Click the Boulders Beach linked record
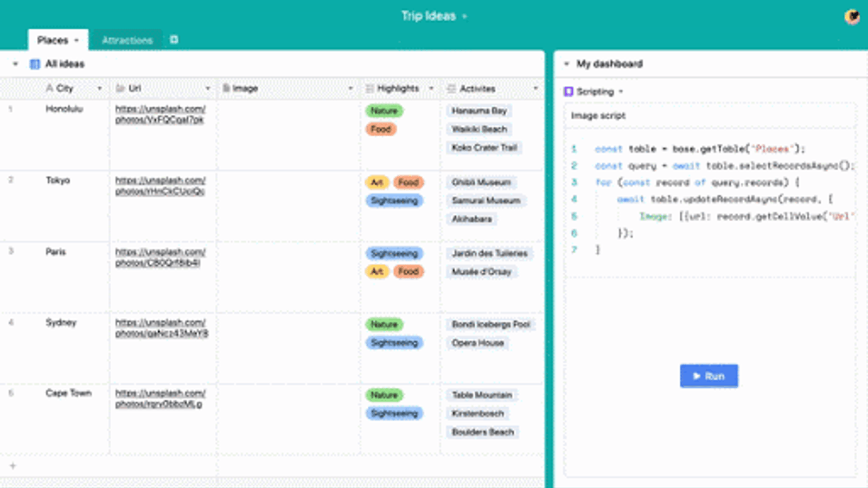This screenshot has width=868, height=488. tap(483, 432)
